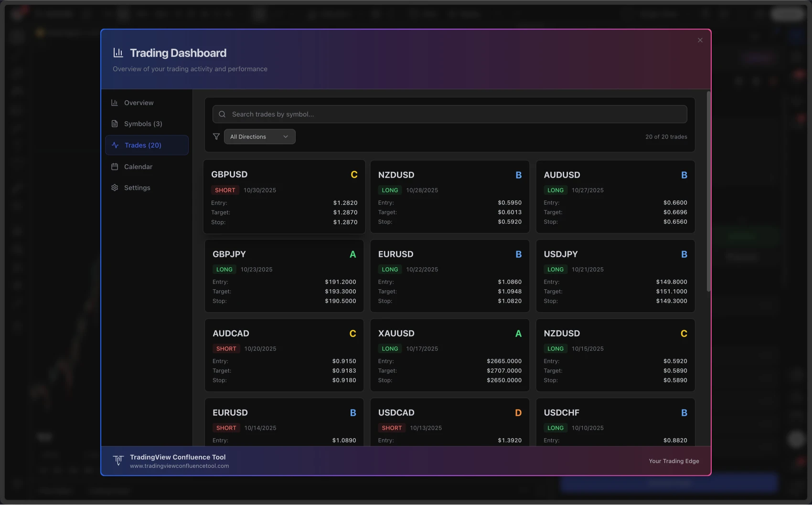Toggle the SHORT badge on the GBPUSD trade
The image size is (812, 505).
pos(225,190)
